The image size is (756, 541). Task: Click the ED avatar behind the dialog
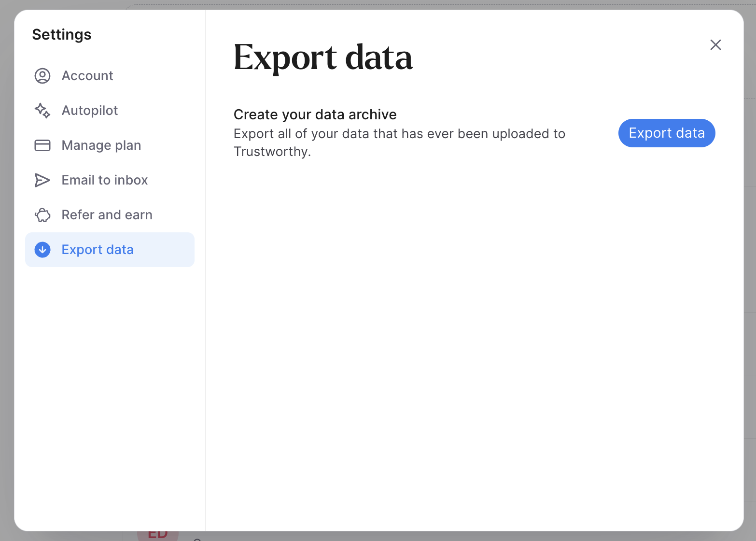(158, 535)
